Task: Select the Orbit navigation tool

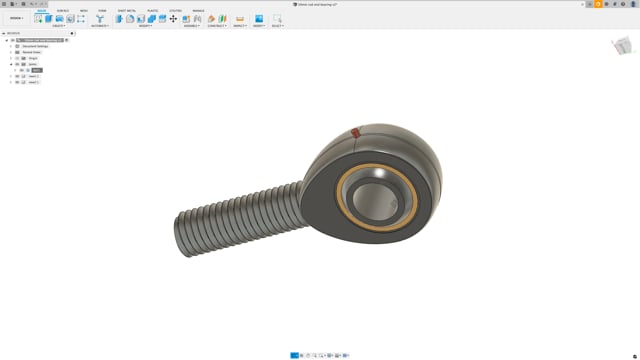Action: (294, 356)
